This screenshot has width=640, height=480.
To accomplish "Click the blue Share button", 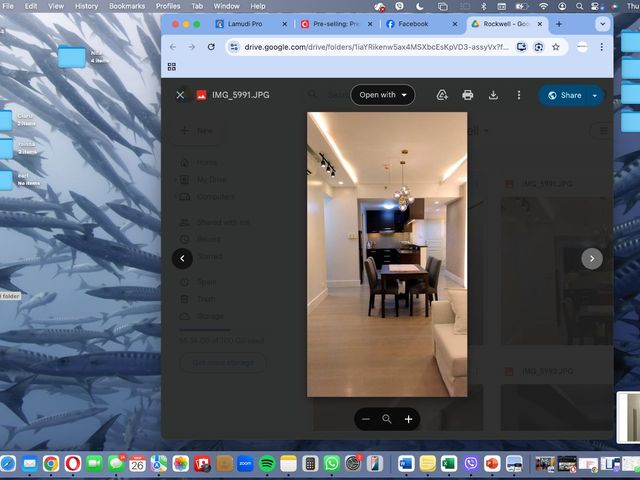I will click(x=565, y=95).
